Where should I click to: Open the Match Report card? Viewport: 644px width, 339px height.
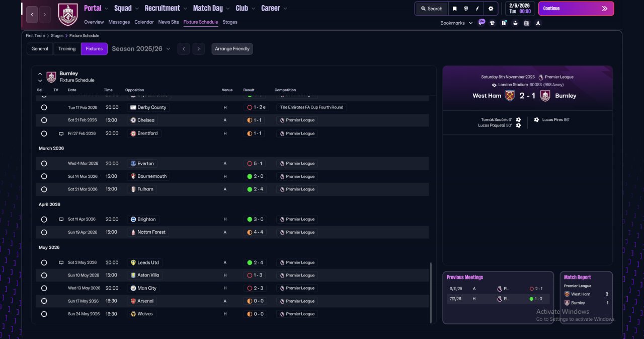pyautogui.click(x=586, y=298)
